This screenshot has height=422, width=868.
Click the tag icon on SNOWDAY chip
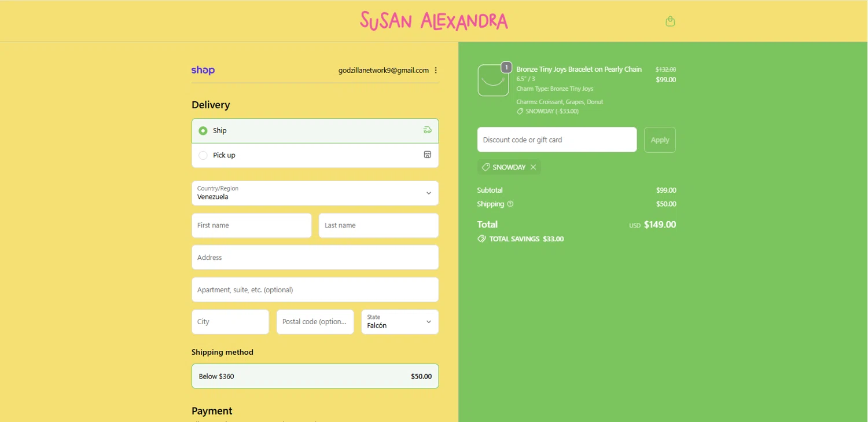pos(486,167)
